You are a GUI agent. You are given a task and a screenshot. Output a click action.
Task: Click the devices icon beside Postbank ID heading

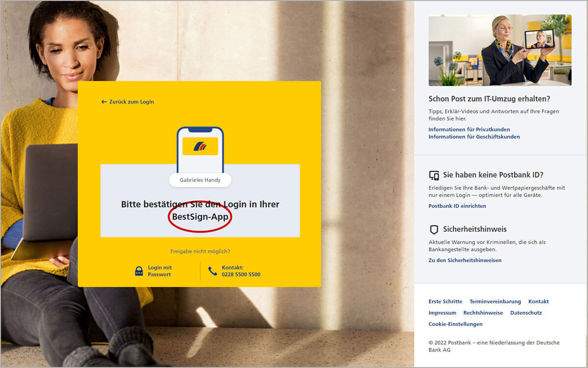(x=434, y=175)
